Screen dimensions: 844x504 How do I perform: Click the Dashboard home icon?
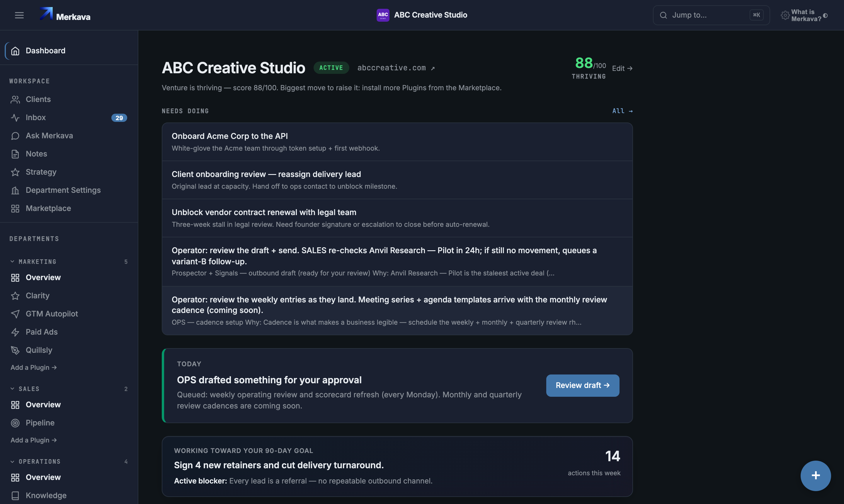pyautogui.click(x=15, y=51)
